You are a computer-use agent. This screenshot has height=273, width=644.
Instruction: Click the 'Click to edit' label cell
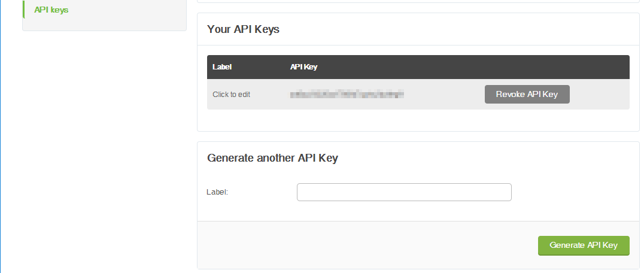point(231,95)
